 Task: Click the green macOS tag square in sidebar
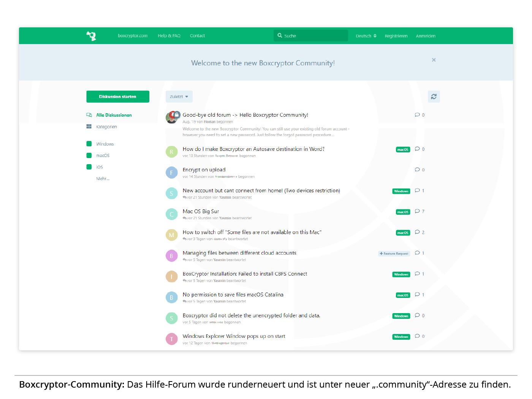click(89, 155)
